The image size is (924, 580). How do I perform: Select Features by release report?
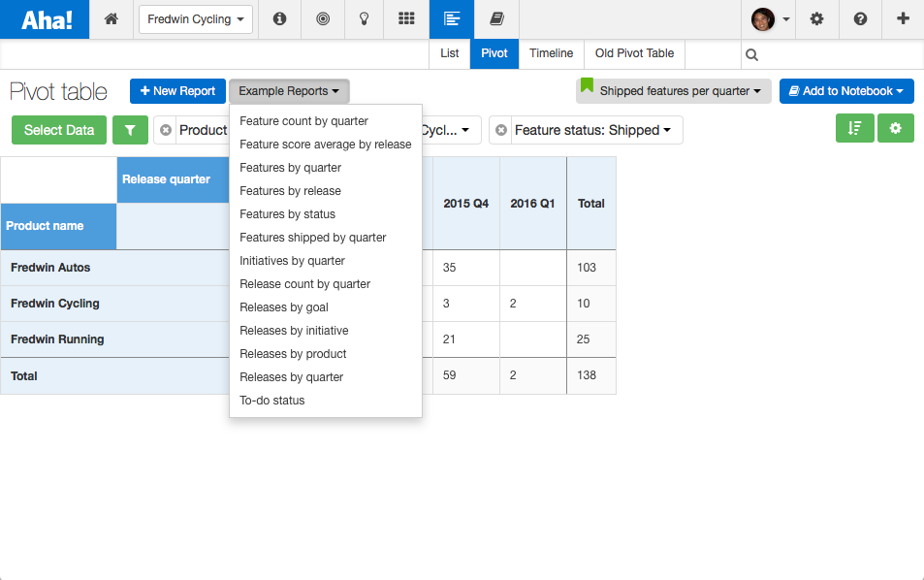[325, 191]
